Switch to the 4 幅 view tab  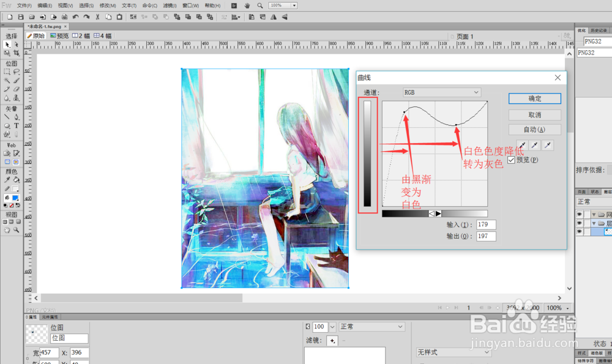[x=102, y=36]
